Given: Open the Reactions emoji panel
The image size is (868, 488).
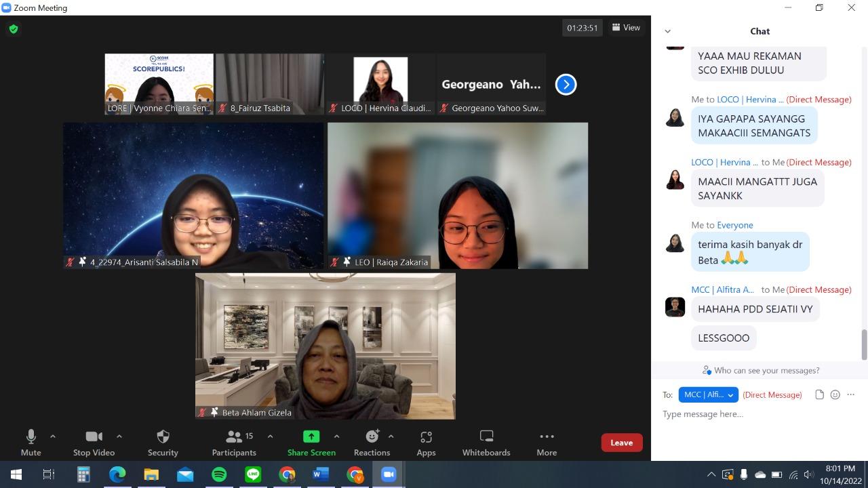Looking at the screenshot, I should click(372, 443).
